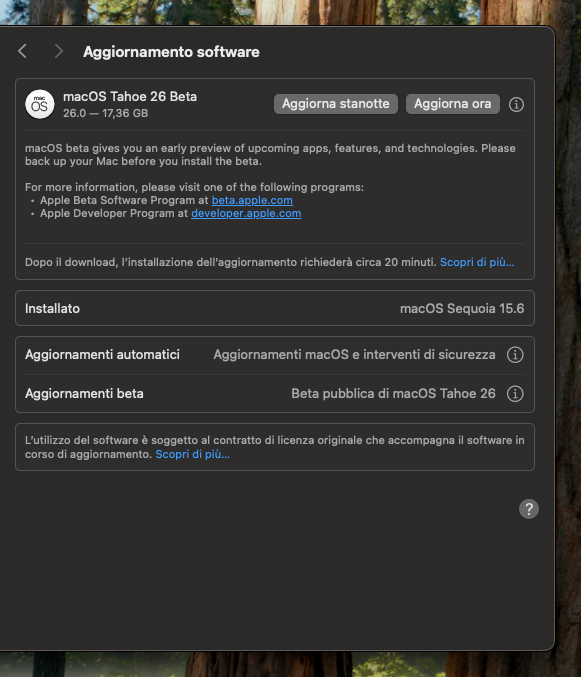The image size is (581, 677).
Task: Open the developer.apple.com link
Action: pyautogui.click(x=246, y=213)
